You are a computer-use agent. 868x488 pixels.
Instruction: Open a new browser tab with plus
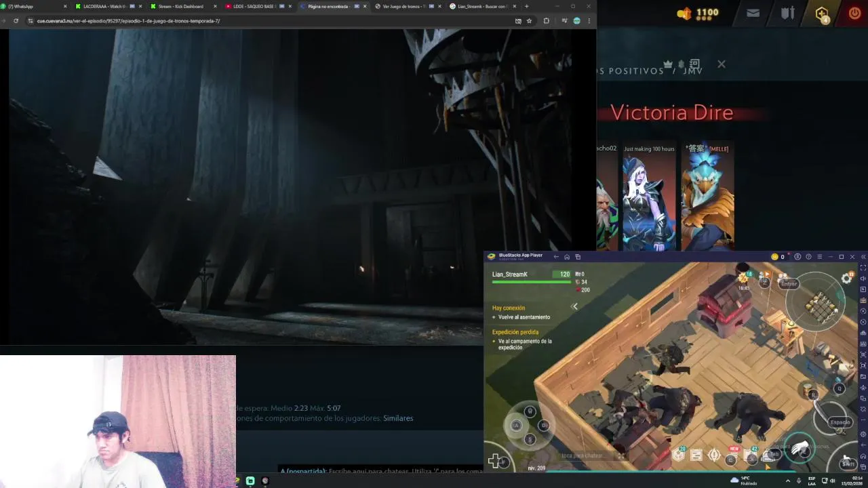526,6
